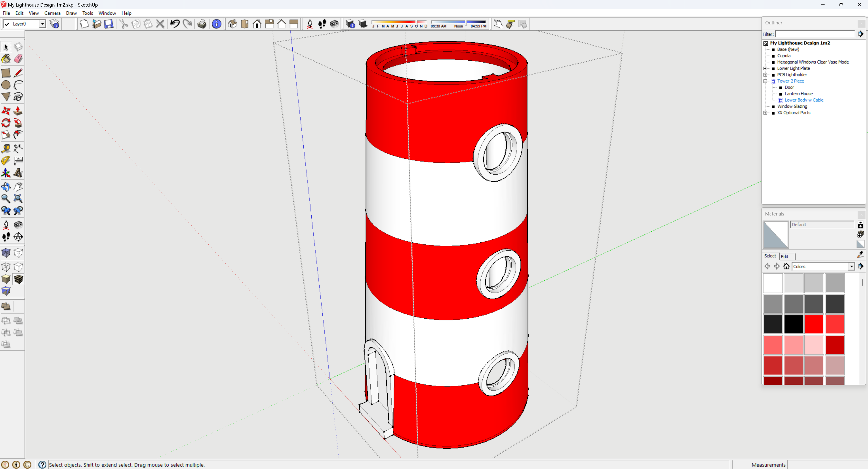The width and height of the screenshot is (868, 469).
Task: Open the Camera menu
Action: click(52, 13)
